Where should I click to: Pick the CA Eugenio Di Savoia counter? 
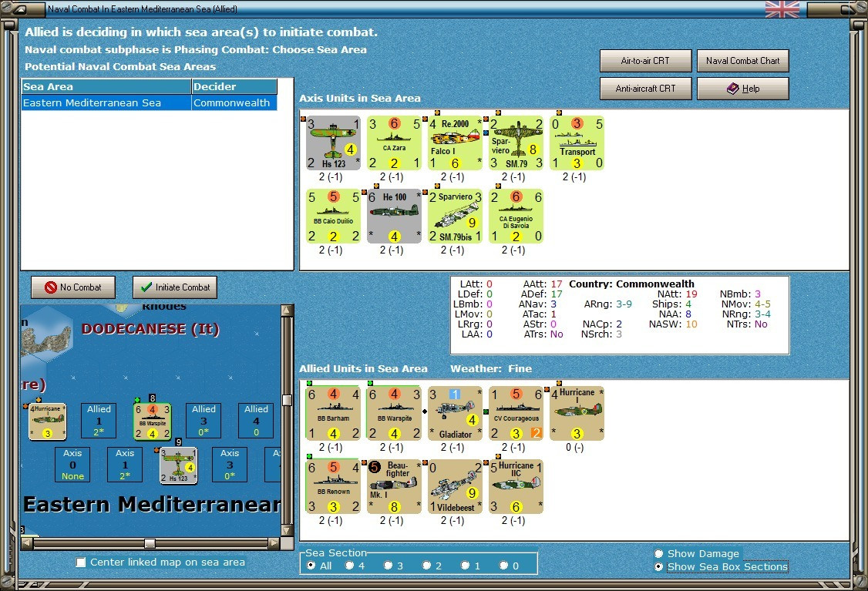pos(516,216)
